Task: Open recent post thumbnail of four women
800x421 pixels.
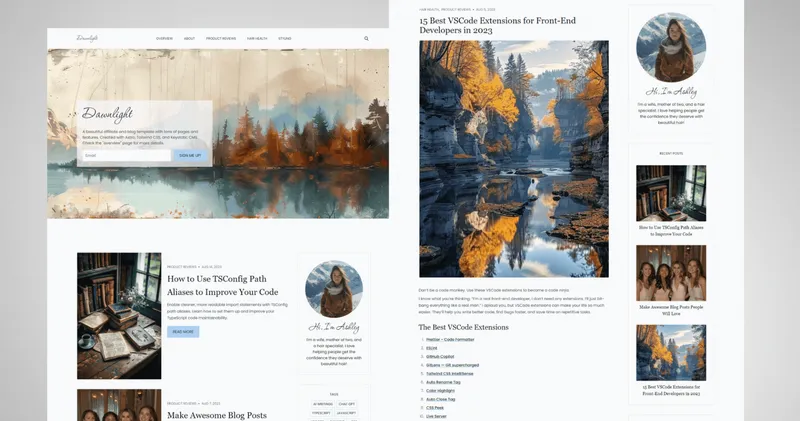Action: [x=671, y=273]
